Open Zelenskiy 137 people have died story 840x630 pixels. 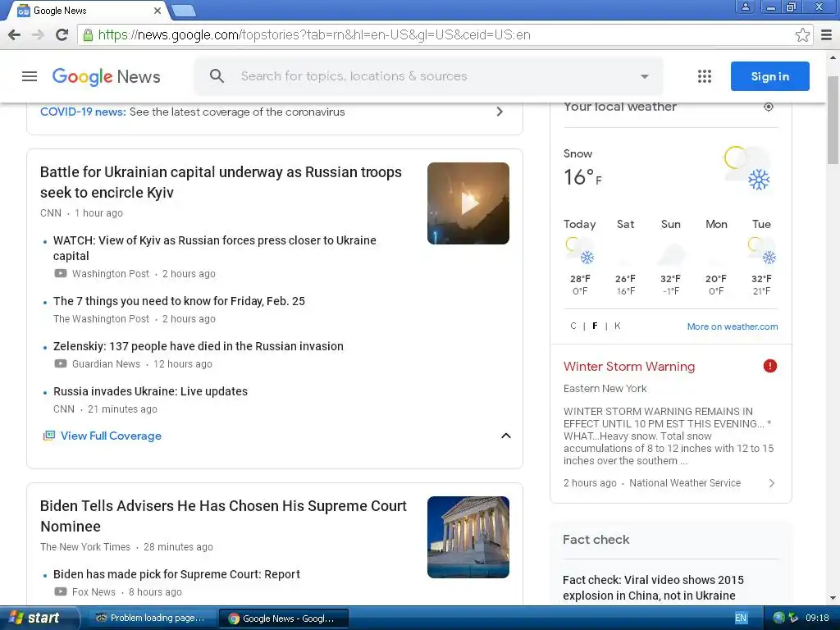point(199,346)
